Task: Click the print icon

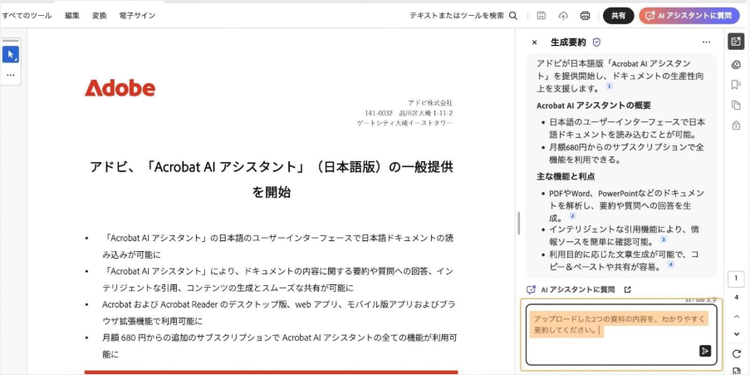Action: (585, 16)
